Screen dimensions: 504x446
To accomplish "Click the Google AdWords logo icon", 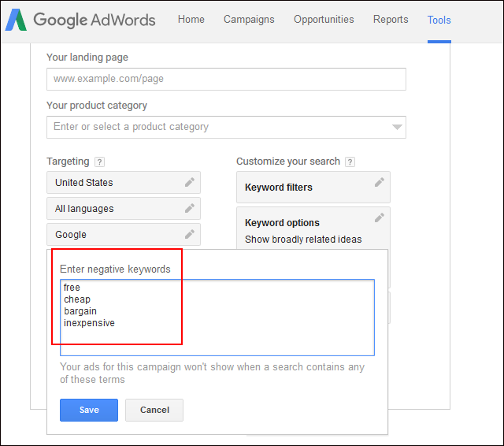I will [x=16, y=20].
